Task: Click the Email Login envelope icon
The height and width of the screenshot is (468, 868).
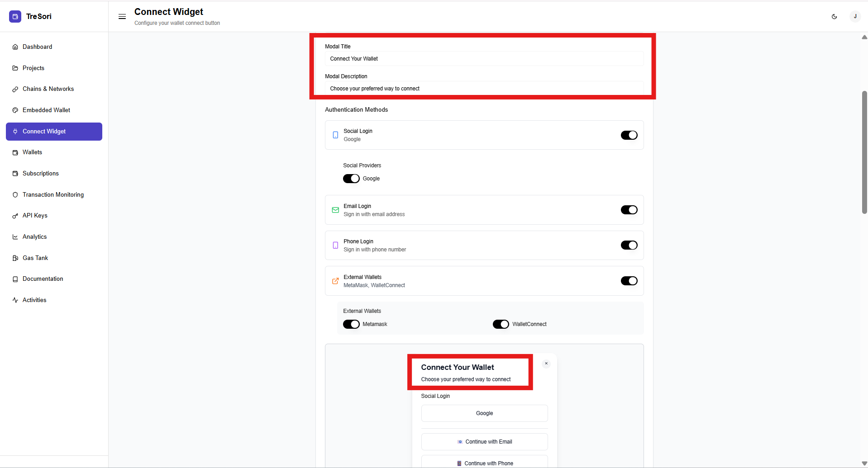Action: [x=335, y=210]
